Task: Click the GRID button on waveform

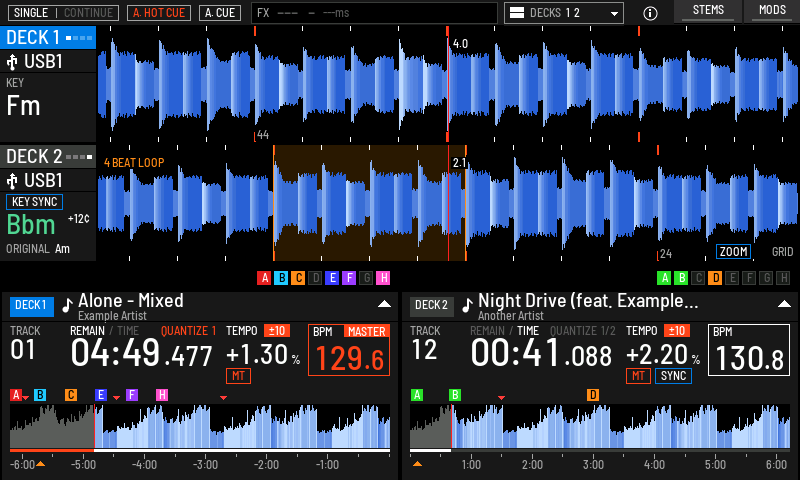Action: tap(782, 251)
